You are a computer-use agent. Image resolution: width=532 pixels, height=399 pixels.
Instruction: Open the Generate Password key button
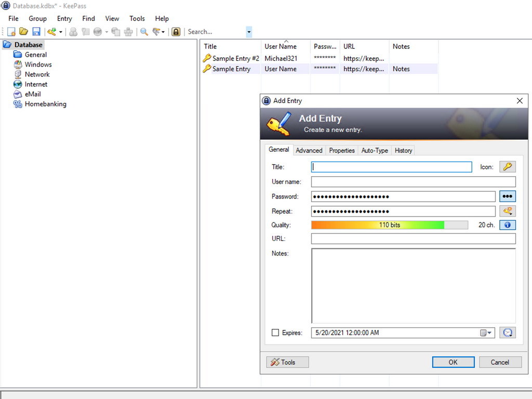tap(508, 211)
